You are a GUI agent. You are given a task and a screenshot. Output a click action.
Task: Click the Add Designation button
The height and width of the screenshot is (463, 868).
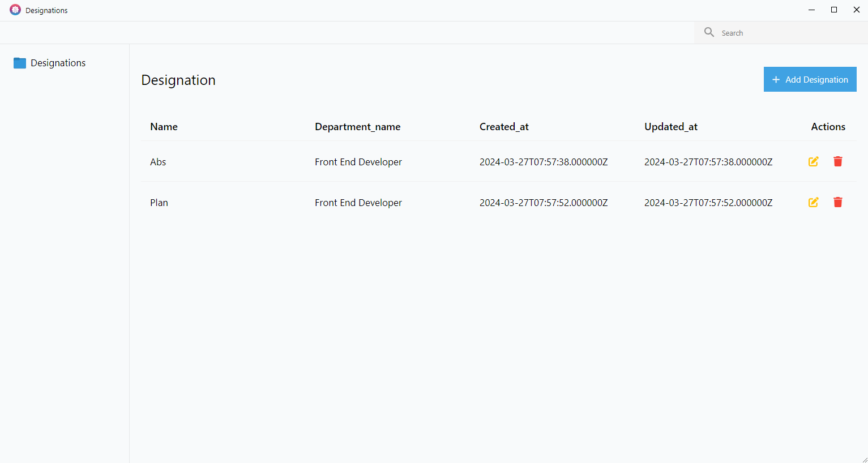coord(810,79)
